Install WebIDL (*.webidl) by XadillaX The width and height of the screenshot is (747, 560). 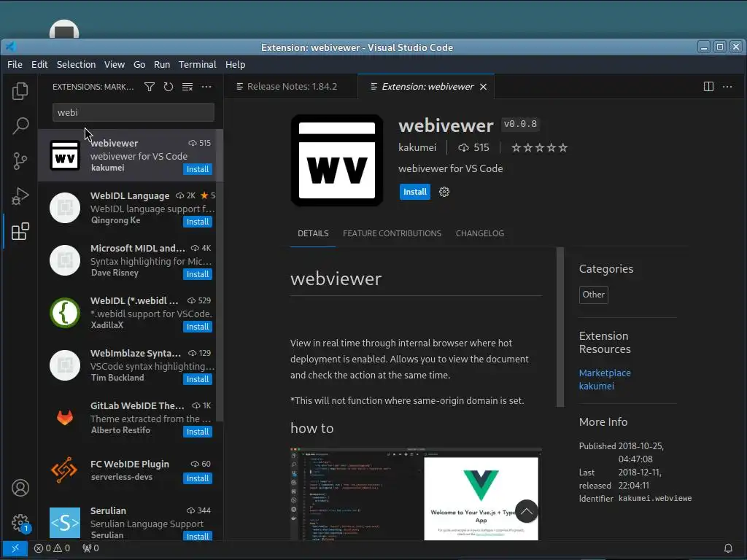tap(198, 327)
